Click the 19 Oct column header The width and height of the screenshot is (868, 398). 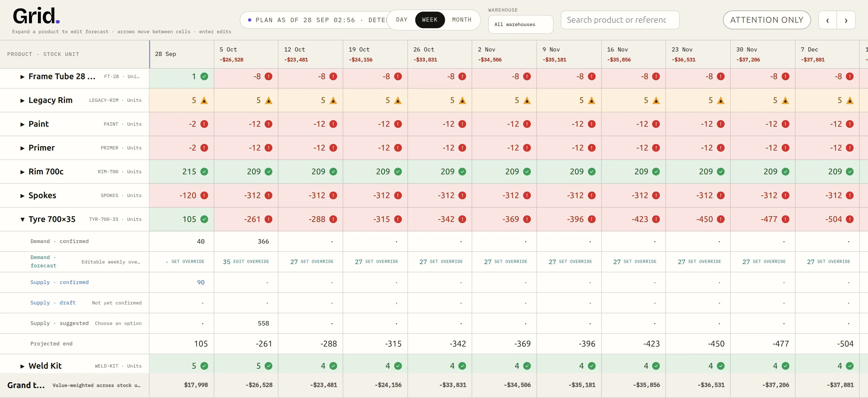click(x=375, y=54)
